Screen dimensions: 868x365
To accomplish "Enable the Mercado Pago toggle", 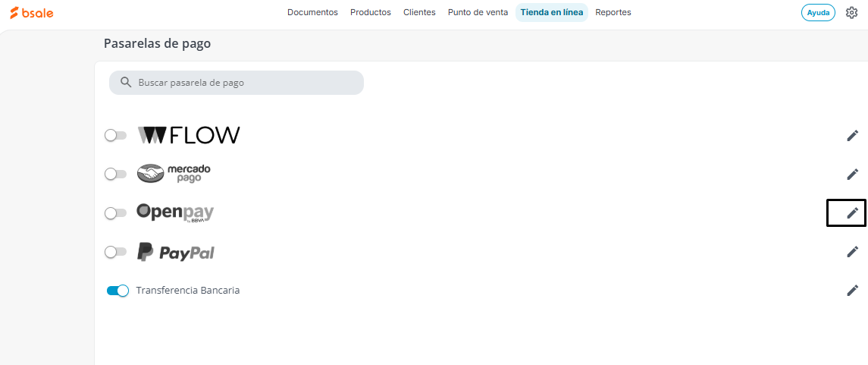I will pos(116,174).
